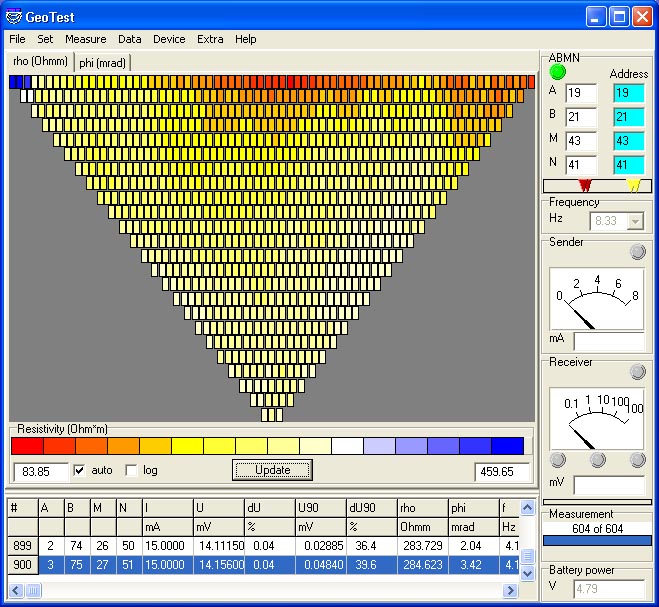The image size is (659, 607).
Task: Click the maximum resistivity field 459.65
Action: 502,472
